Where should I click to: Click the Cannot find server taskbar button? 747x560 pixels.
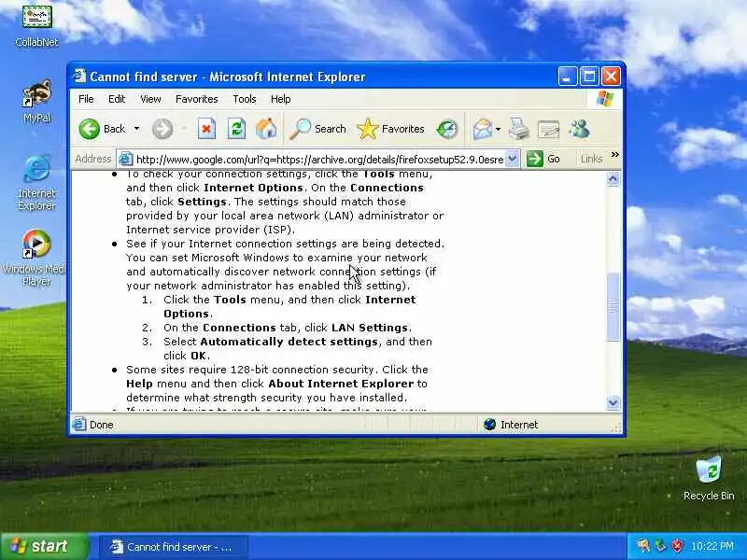click(x=174, y=547)
